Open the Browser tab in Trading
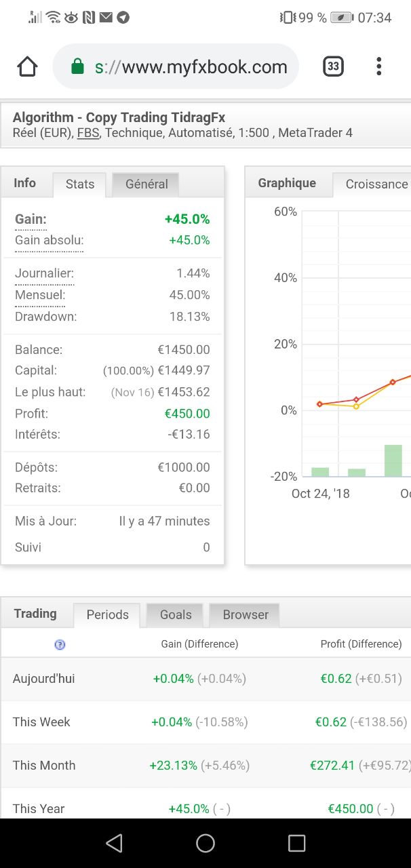 pos(246,614)
